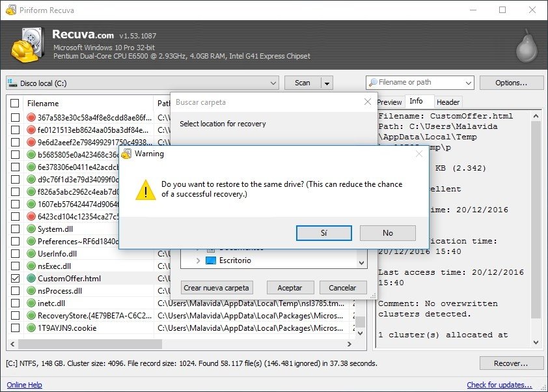Focus the Filename or path search field

(420, 83)
